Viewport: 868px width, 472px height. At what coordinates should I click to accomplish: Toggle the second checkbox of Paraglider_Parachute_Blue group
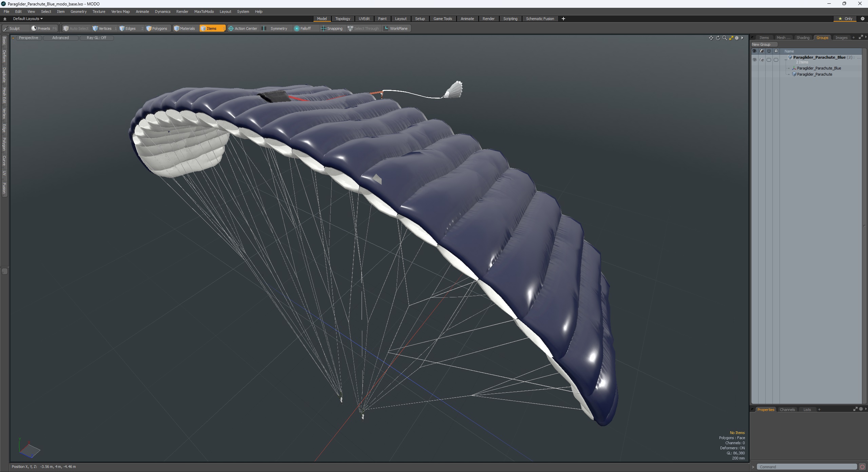776,60
